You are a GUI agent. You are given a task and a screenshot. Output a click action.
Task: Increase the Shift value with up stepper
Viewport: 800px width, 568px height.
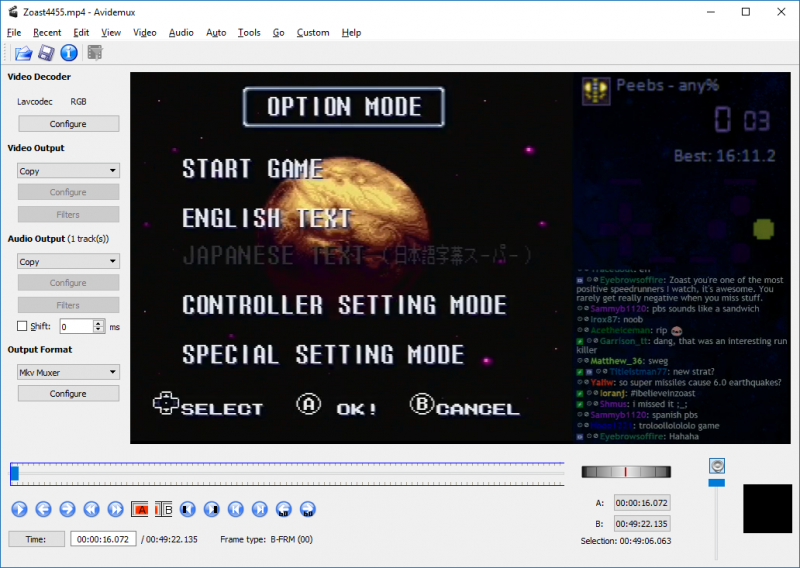99,323
